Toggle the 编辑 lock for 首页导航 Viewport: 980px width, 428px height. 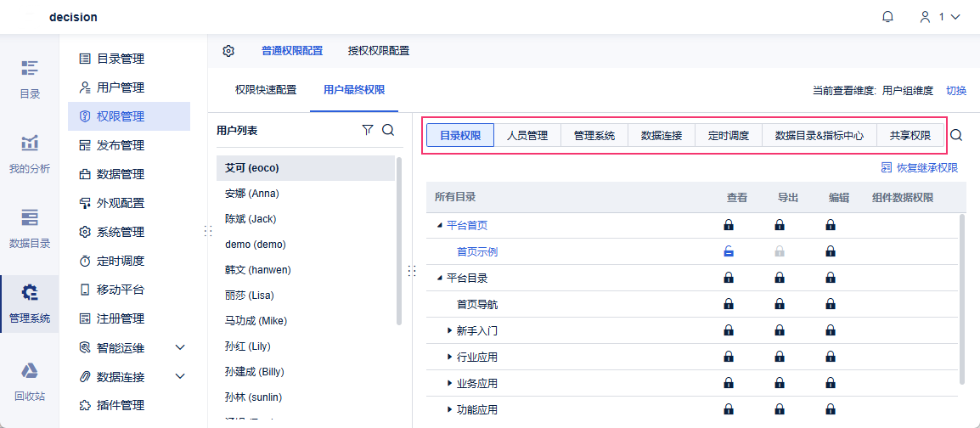coord(831,304)
